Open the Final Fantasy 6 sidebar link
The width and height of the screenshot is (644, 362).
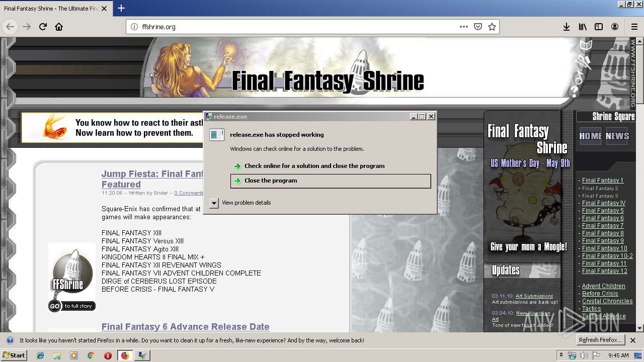pos(603,218)
